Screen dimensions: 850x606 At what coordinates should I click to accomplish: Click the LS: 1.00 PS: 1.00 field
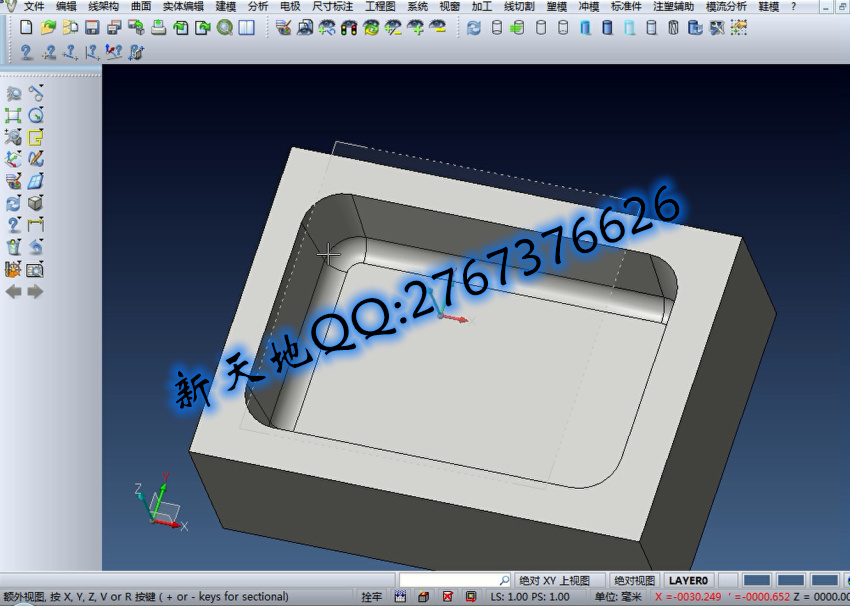(529, 597)
